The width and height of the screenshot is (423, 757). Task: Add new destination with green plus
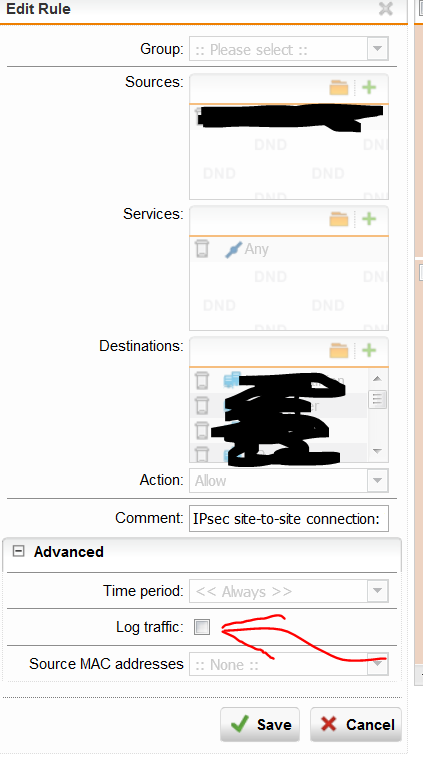(x=369, y=350)
